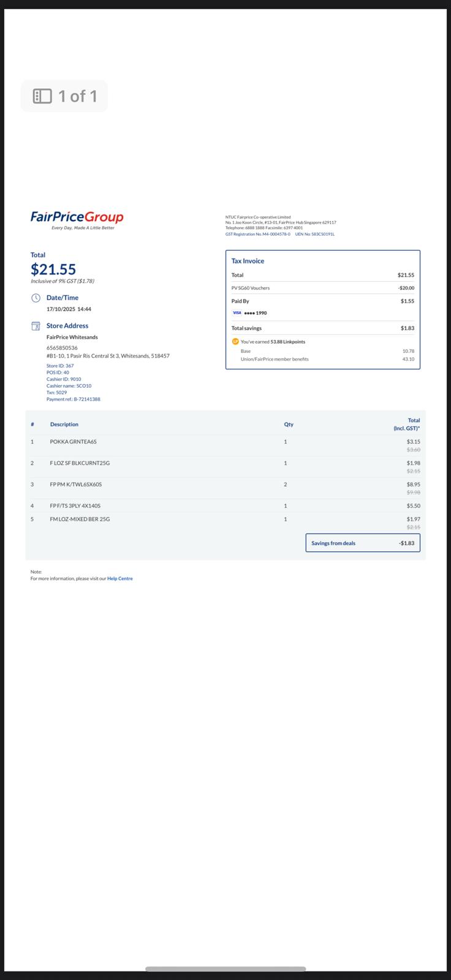The height and width of the screenshot is (980, 451).
Task: Select 'Cashier ID: 9010' text
Action: (x=64, y=379)
